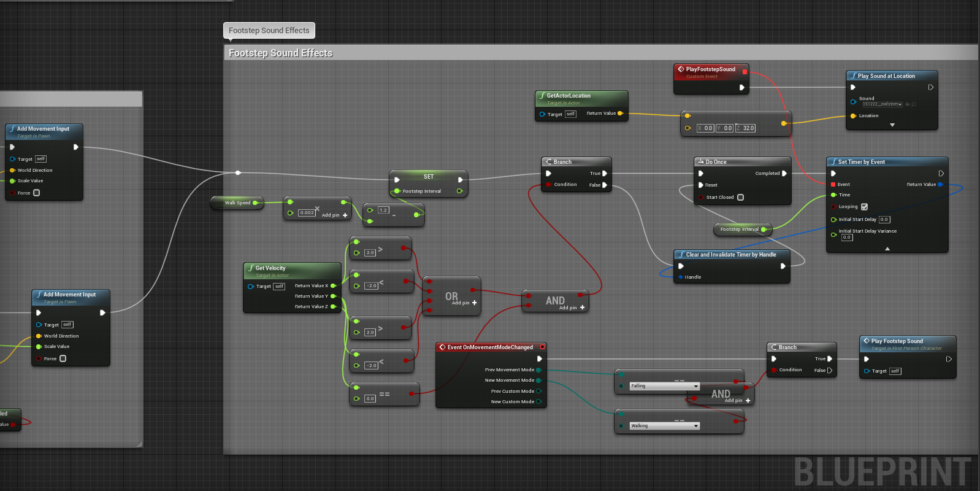Expand Play Sound at Location advanced pins

892,125
